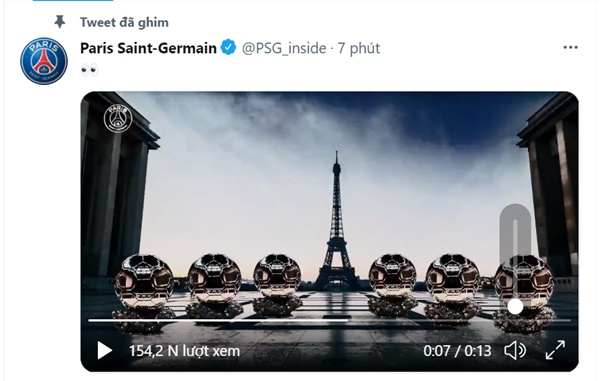The image size is (600, 381).
Task: Click the Paris Saint-Germain profile avatar
Action: point(44,61)
